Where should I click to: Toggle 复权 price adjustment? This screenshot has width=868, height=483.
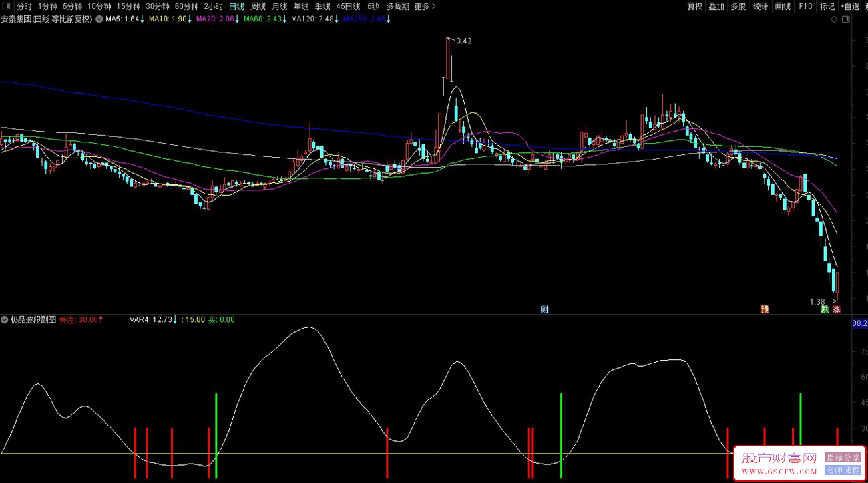[695, 7]
